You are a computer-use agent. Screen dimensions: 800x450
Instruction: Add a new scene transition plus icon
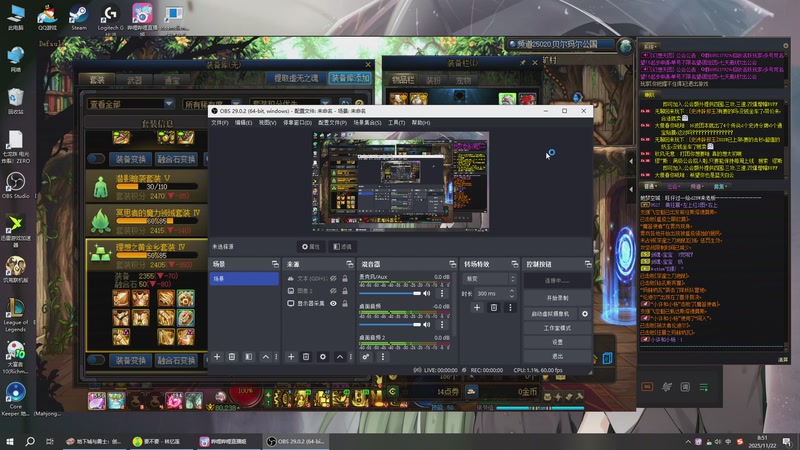click(x=477, y=308)
